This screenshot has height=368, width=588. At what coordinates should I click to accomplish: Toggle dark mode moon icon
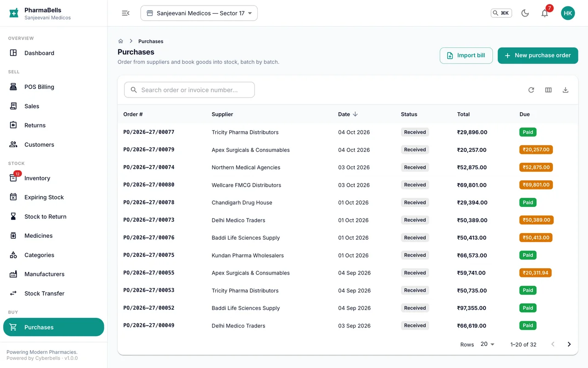click(x=525, y=13)
